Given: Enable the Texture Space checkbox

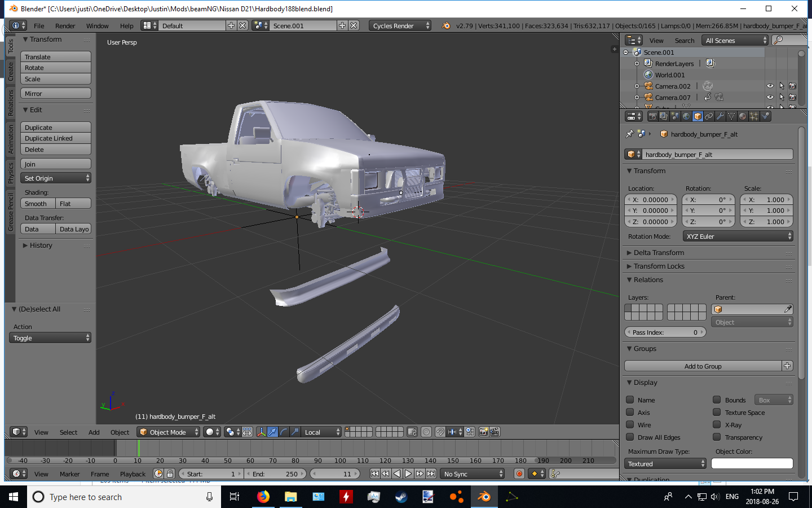Looking at the screenshot, I should point(717,412).
